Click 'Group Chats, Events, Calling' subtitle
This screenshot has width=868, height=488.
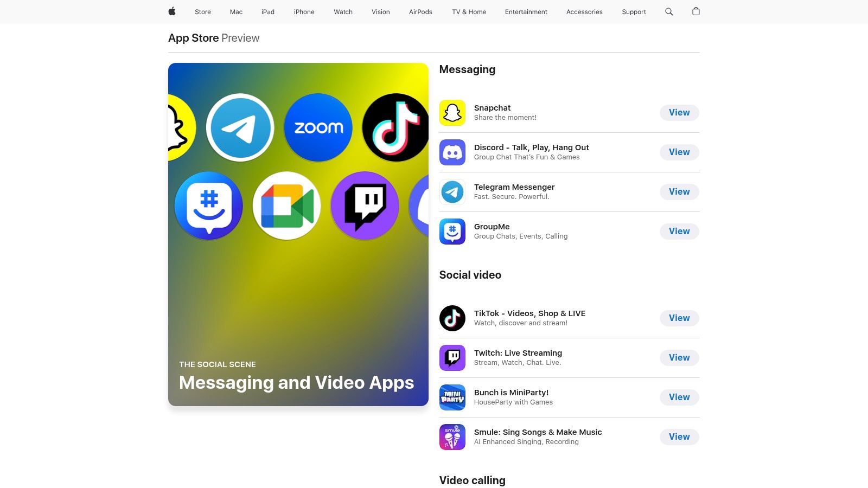(x=521, y=236)
